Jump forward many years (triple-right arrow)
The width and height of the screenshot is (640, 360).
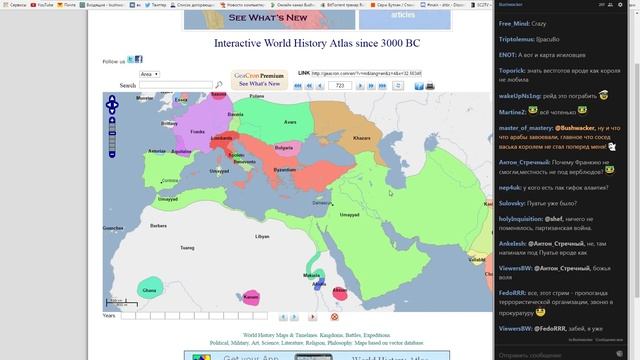point(382,86)
